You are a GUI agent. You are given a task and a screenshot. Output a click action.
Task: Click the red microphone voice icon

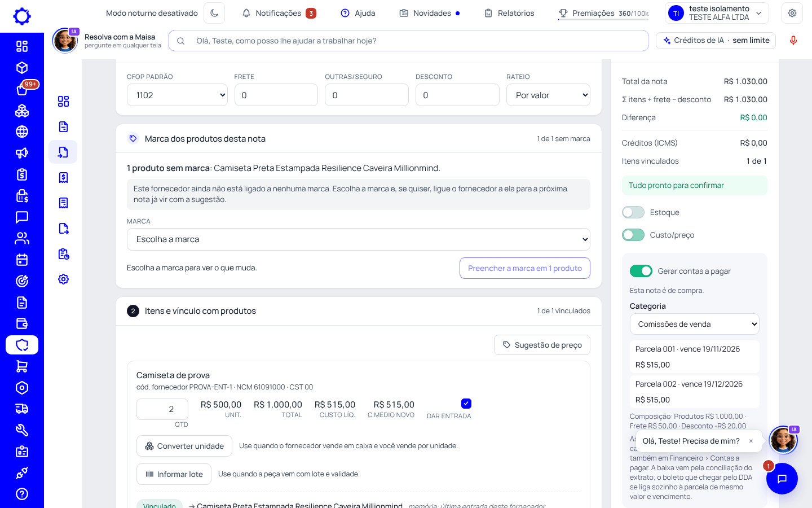coord(793,41)
